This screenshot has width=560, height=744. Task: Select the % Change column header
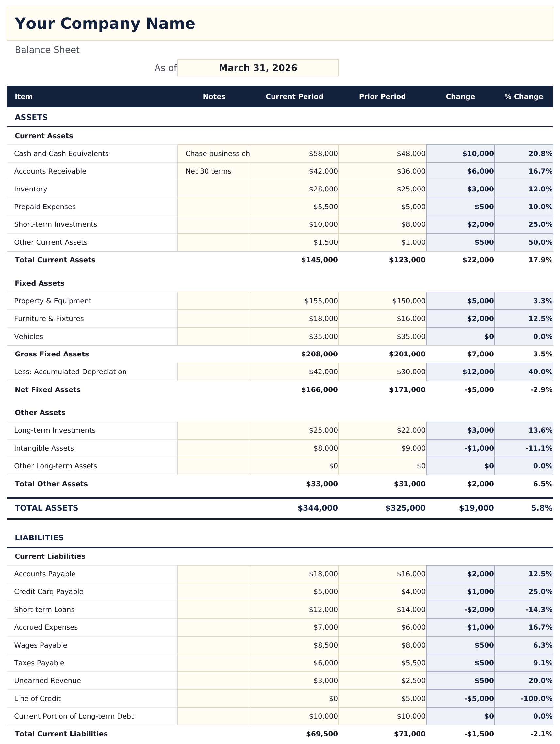tap(523, 96)
